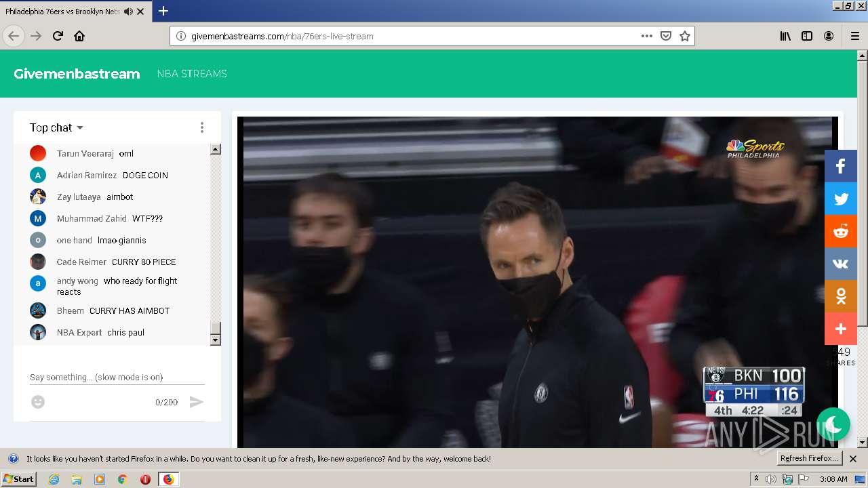The width and height of the screenshot is (868, 488).
Task: Open Windows Explorer from the taskbar
Action: [77, 479]
